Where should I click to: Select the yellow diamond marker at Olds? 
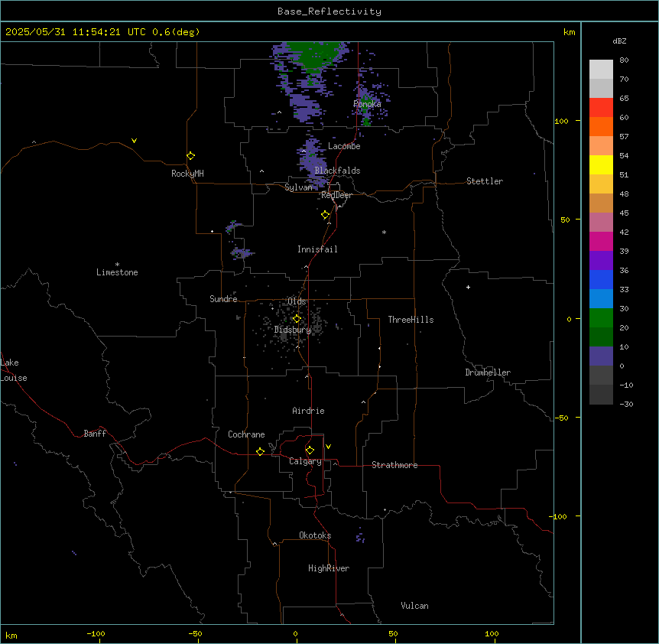click(x=297, y=319)
